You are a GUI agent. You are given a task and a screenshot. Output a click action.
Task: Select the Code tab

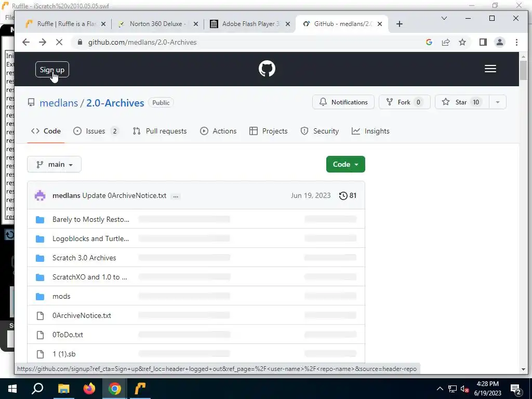pyautogui.click(x=46, y=131)
